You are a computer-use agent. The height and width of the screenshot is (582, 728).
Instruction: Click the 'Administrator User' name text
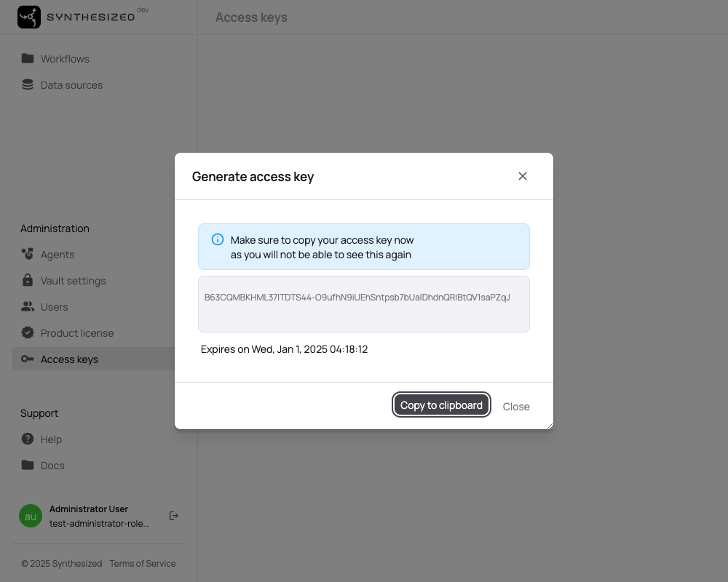[x=89, y=509]
